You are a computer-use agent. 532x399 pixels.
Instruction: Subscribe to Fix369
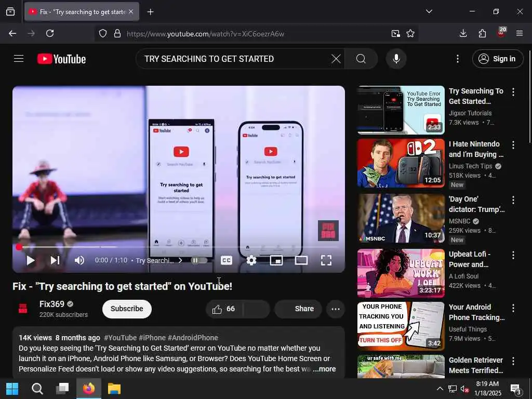pos(127,309)
